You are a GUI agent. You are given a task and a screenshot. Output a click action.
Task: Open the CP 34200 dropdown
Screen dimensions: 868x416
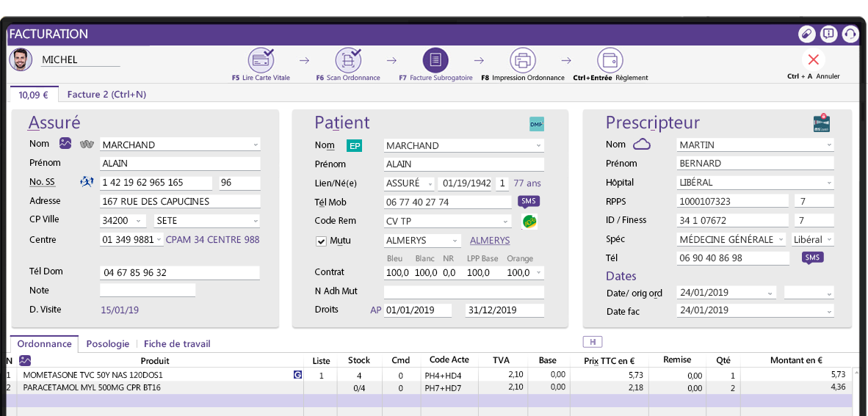[x=138, y=221]
